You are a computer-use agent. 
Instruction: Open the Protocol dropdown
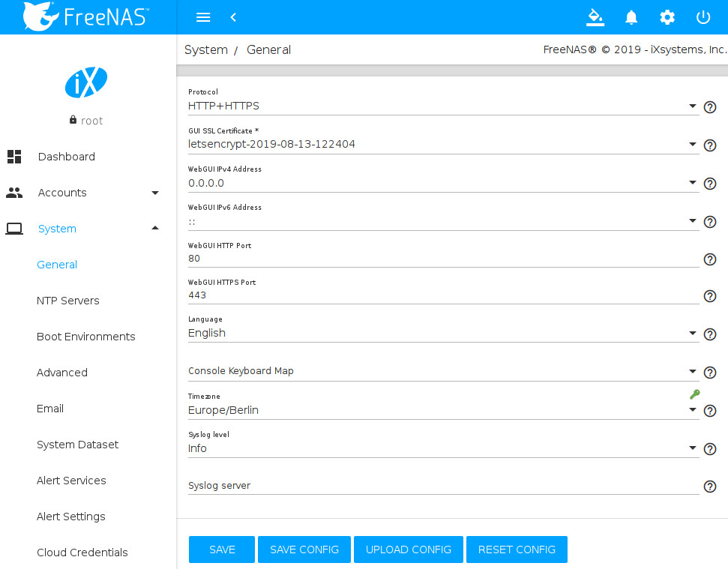click(442, 106)
